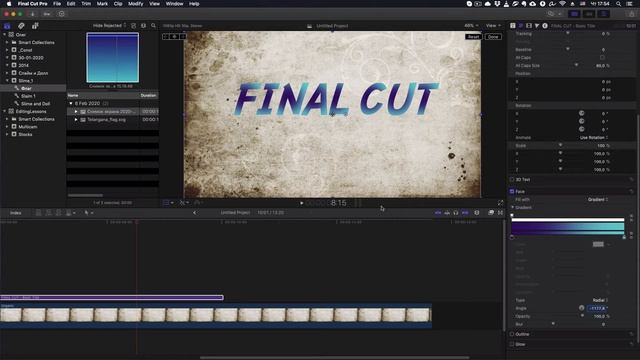Click the Done button in the viewer
Image resolution: width=640 pixels, height=360 pixels.
tap(493, 37)
